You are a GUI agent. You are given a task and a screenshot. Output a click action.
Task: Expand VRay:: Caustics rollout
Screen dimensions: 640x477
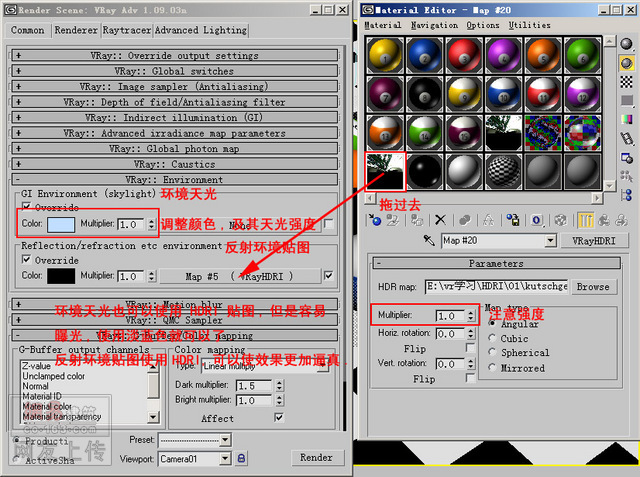(x=175, y=164)
